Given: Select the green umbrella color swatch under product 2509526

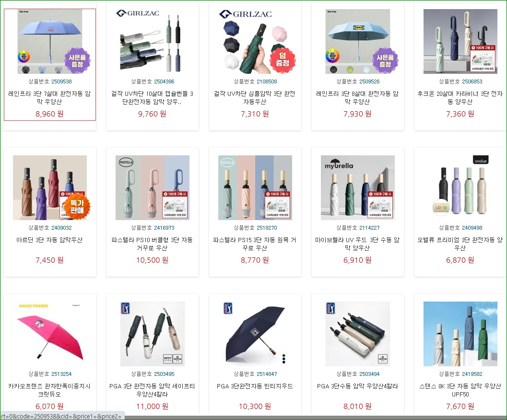Looking at the screenshot, I should click(x=350, y=70).
